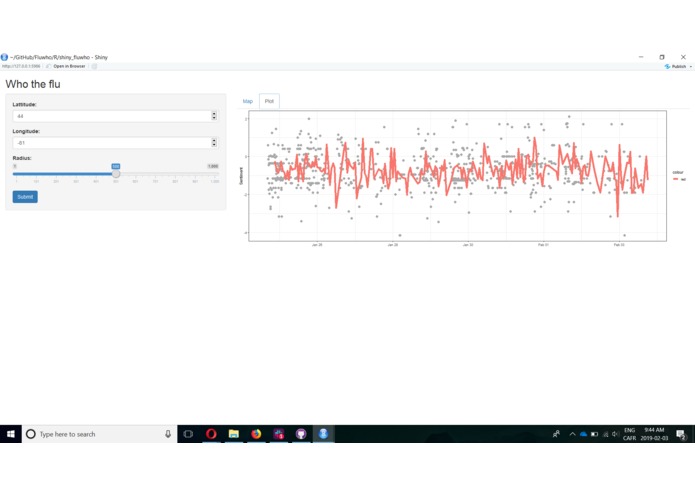Close the Shiny window

(x=683, y=57)
